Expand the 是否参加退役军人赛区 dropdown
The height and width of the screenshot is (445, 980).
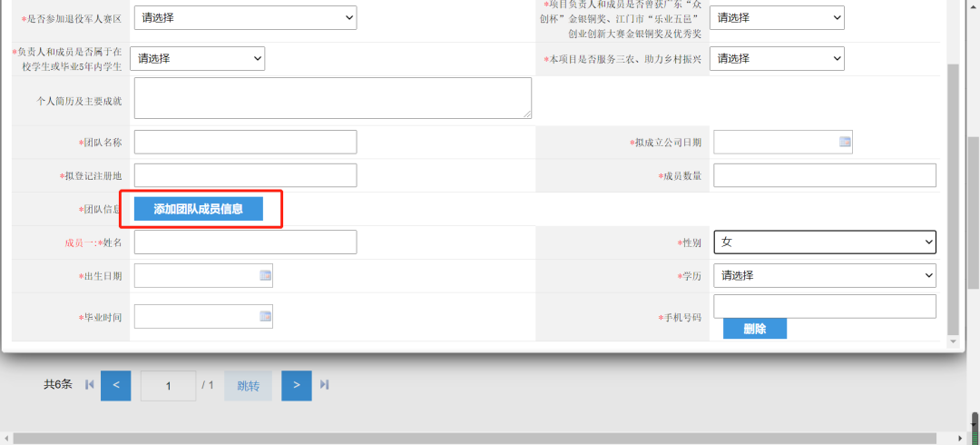(x=245, y=17)
